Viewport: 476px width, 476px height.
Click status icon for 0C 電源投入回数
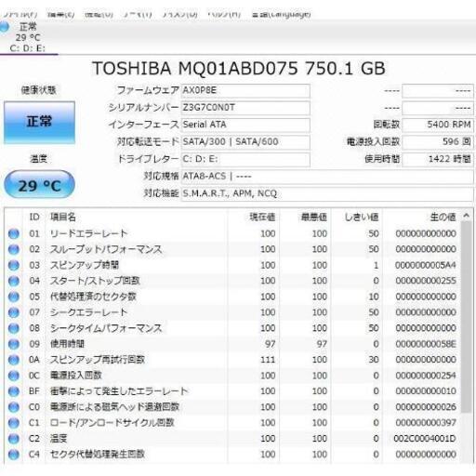coord(14,376)
